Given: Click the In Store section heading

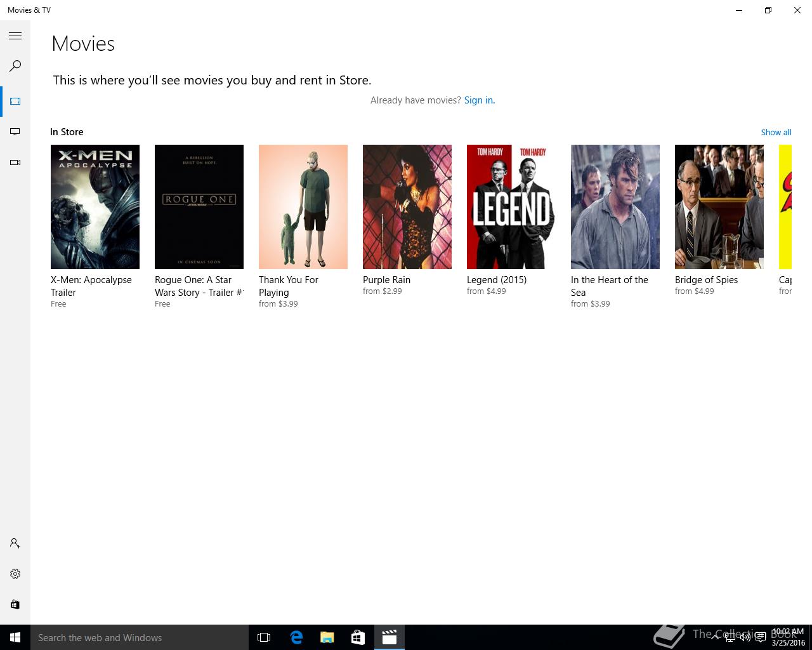Looking at the screenshot, I should click(67, 132).
